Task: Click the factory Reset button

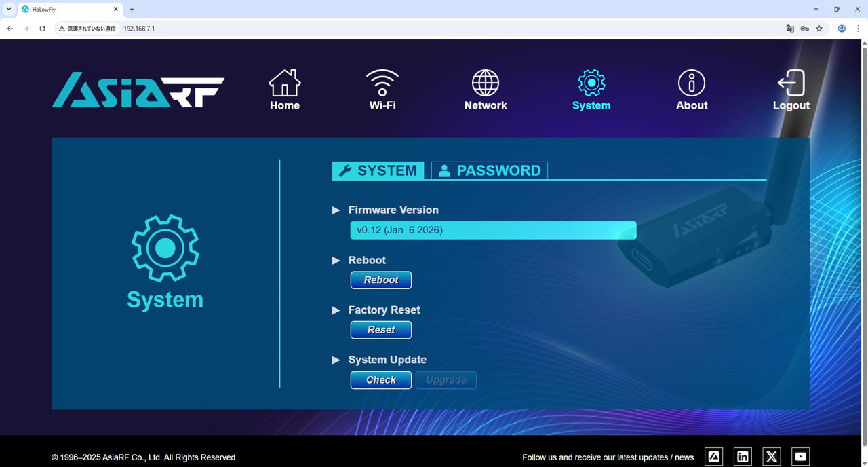Action: (x=380, y=330)
